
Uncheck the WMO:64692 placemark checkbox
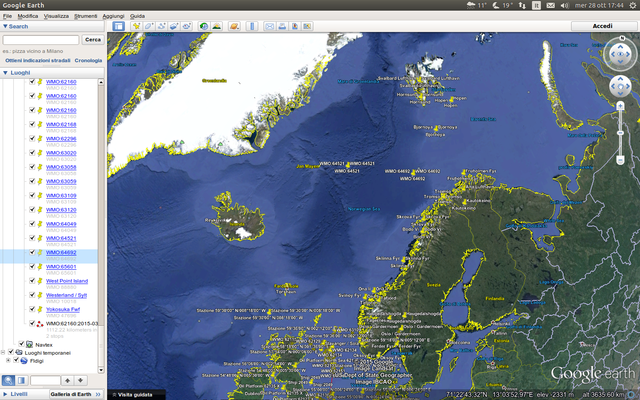coord(32,252)
